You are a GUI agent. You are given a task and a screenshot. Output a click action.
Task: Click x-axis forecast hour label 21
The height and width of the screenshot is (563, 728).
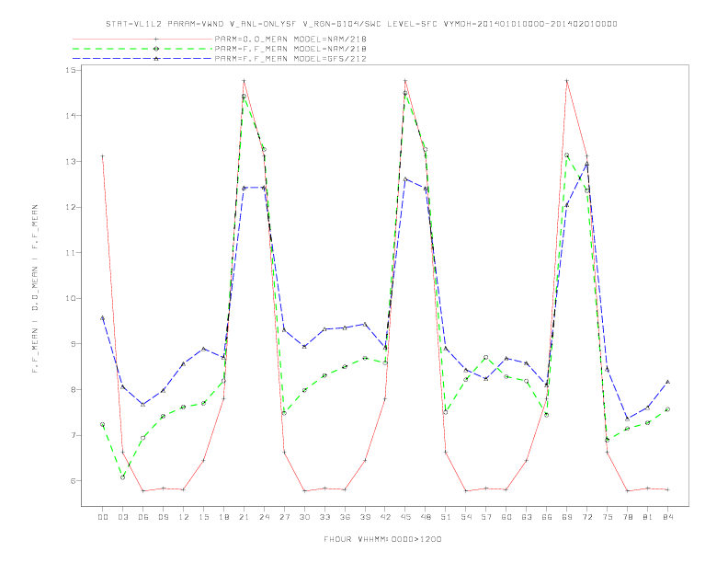pos(244,517)
